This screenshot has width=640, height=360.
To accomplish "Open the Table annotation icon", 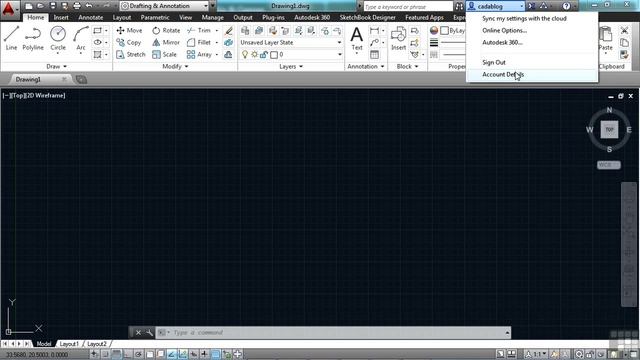I will click(374, 55).
